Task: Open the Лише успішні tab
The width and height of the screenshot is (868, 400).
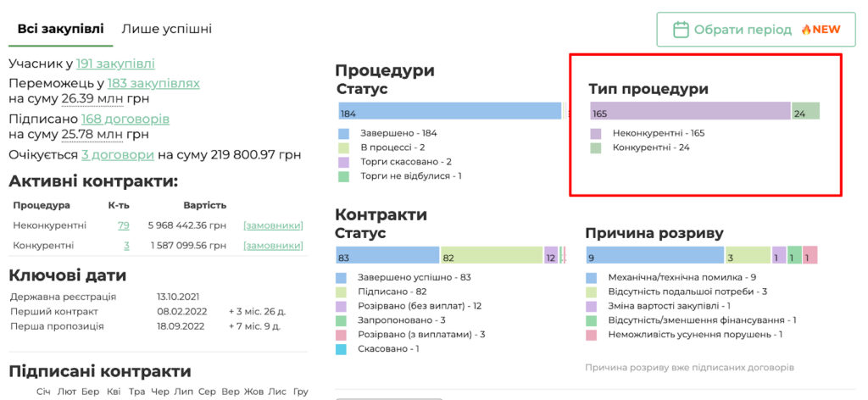Action: pos(166,29)
